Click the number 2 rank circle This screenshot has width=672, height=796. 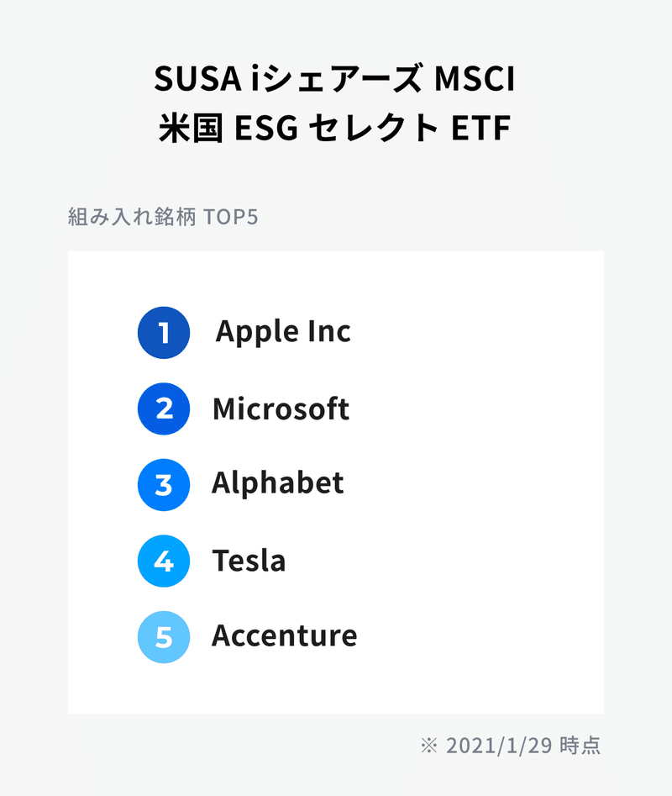coord(164,409)
